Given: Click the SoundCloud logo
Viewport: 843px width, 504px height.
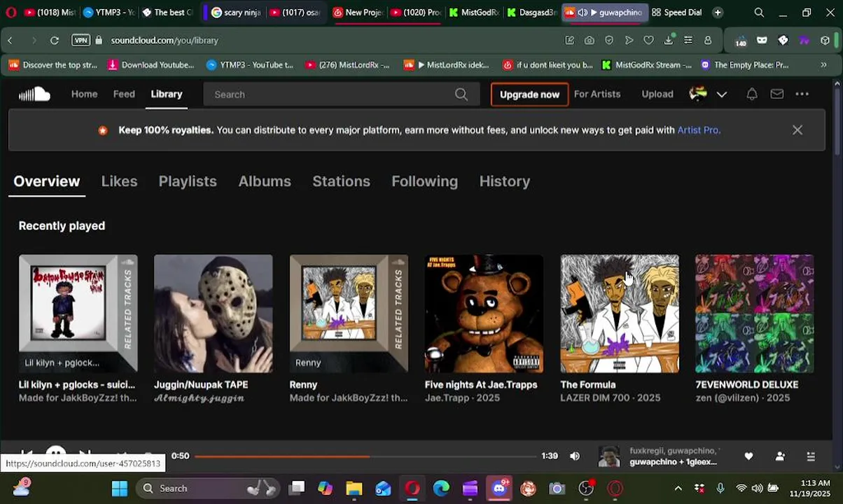Looking at the screenshot, I should point(34,94).
